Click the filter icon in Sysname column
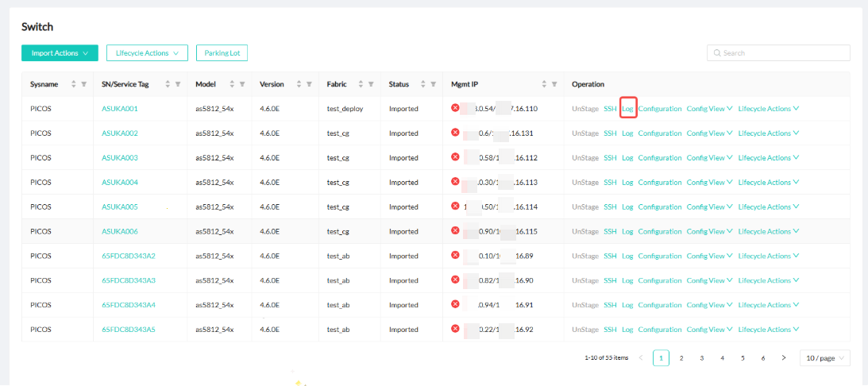This screenshot has height=386, width=868. (x=83, y=84)
